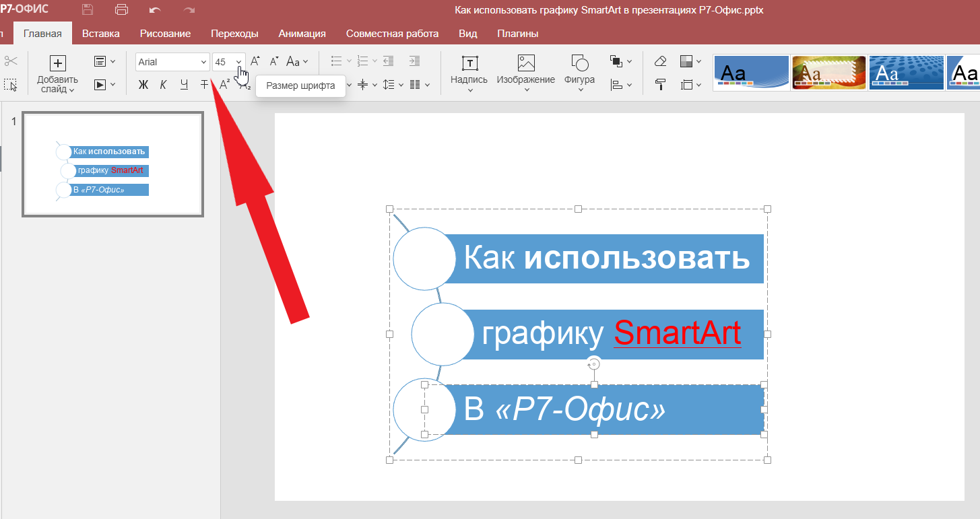Decrease font size with A-down icon
Screen dimensions: 980x519
pyautogui.click(x=274, y=61)
